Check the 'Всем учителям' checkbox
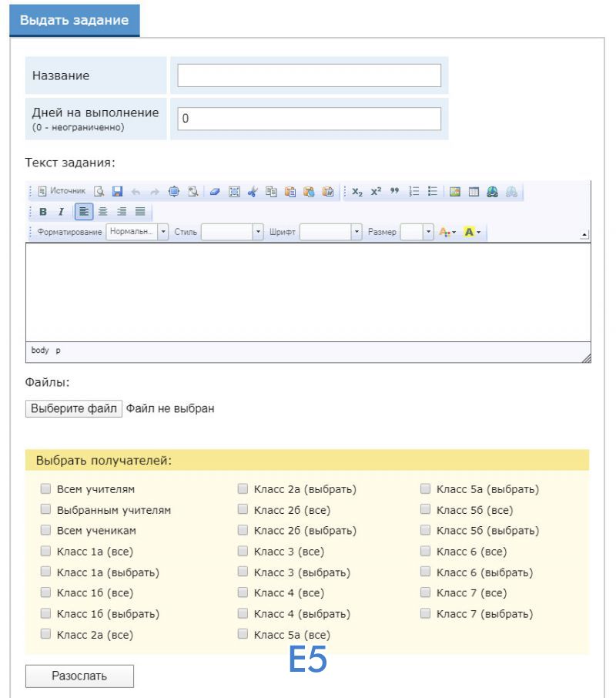This screenshot has height=698, width=616. [x=45, y=488]
